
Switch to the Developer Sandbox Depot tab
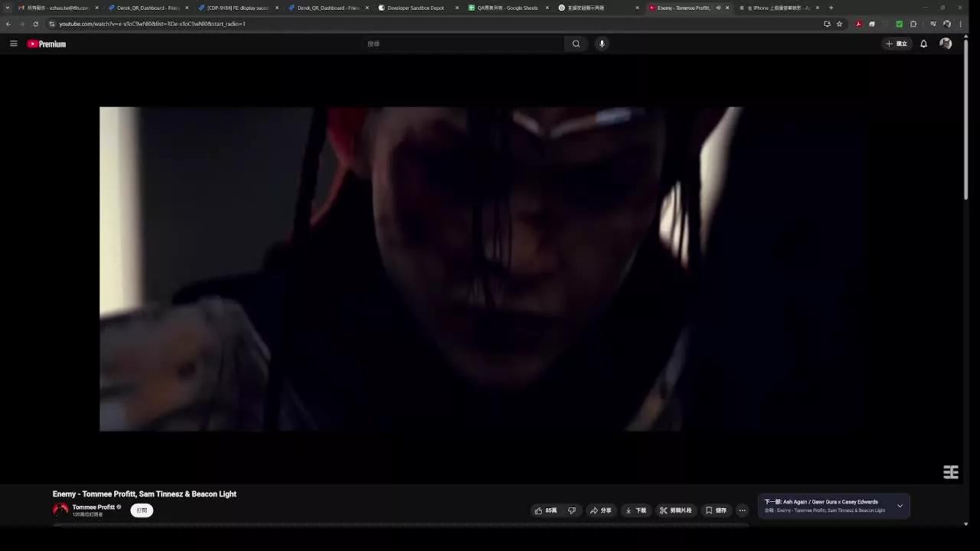coord(418,8)
